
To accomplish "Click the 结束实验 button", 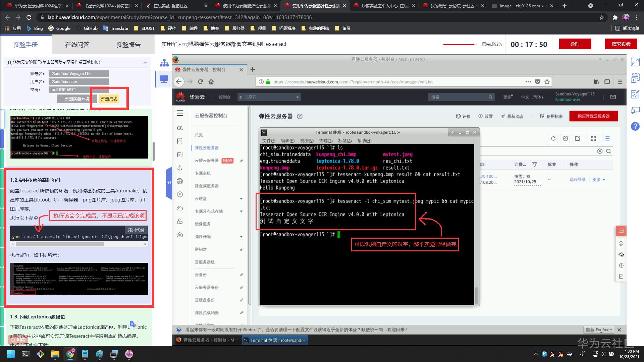I will pos(621,44).
